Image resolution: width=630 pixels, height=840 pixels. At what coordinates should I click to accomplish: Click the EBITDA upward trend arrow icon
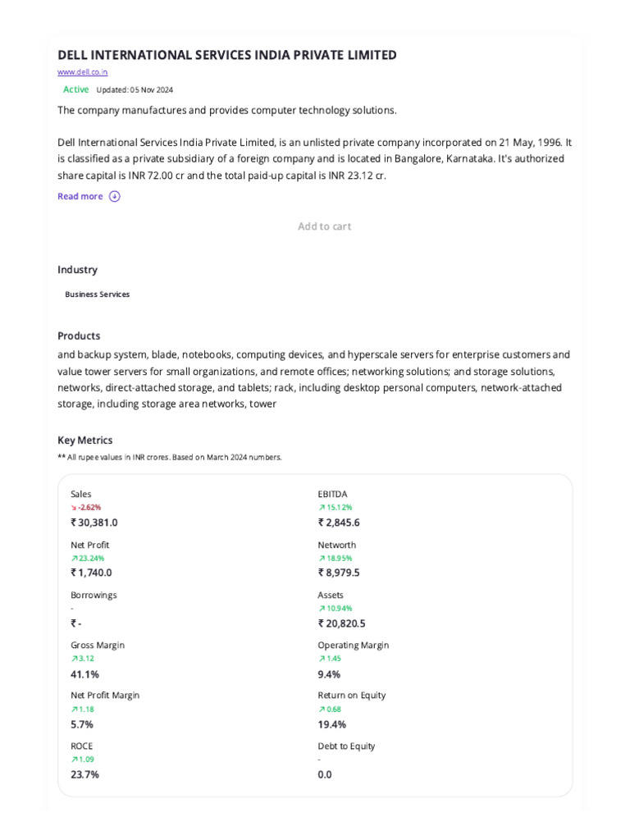(x=322, y=508)
